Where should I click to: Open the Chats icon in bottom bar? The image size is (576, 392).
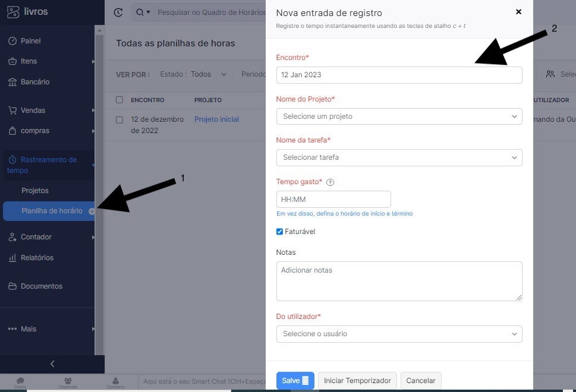[x=20, y=382]
